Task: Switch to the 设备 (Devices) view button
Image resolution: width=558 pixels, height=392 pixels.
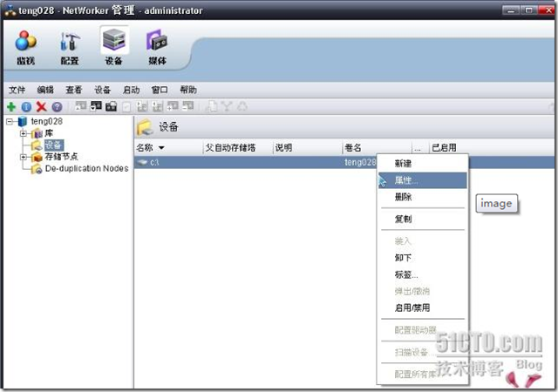Action: tap(114, 46)
